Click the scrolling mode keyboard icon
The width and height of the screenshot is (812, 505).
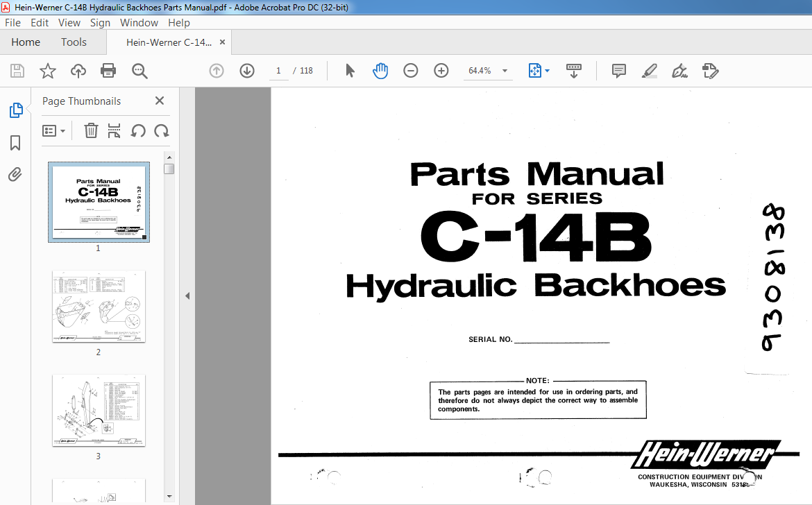point(574,71)
